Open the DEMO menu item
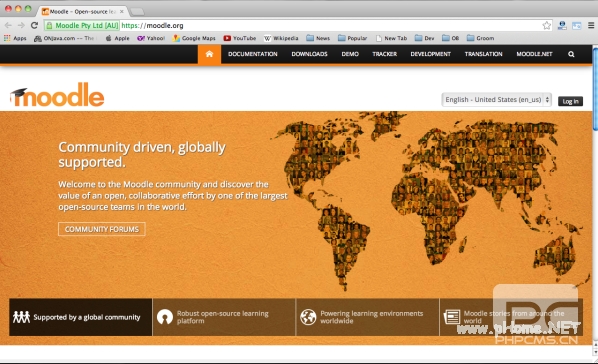Viewport: 598px width, 364px height. [350, 54]
